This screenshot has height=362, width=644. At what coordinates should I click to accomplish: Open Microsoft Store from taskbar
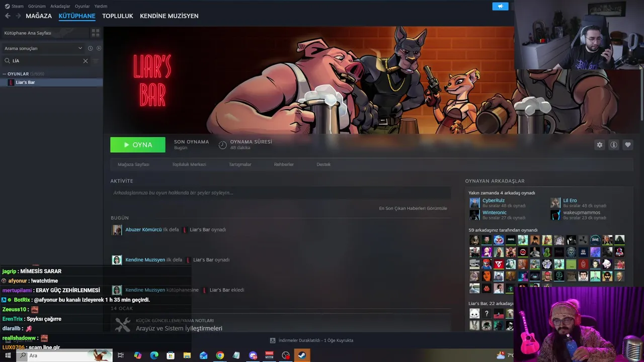pos(171,355)
